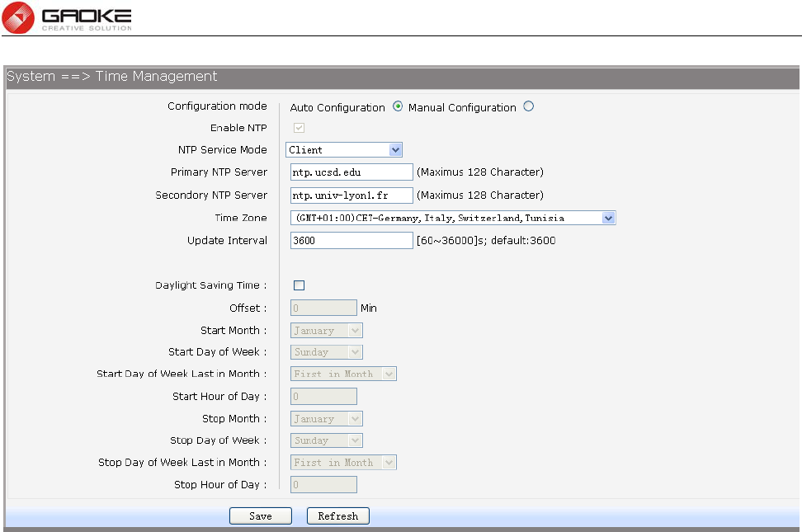This screenshot has width=802, height=532.
Task: Open the Stop Month dropdown
Action: (326, 419)
